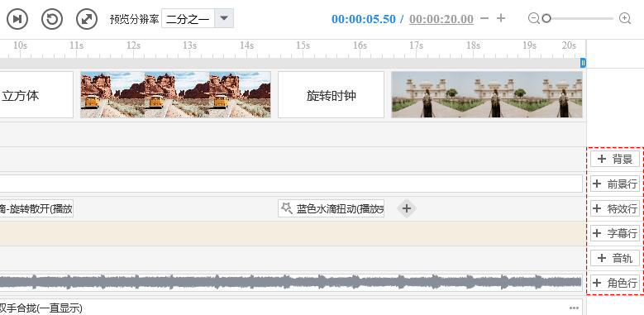
Task: Add a 前景行 foreground row
Action: click(x=615, y=184)
